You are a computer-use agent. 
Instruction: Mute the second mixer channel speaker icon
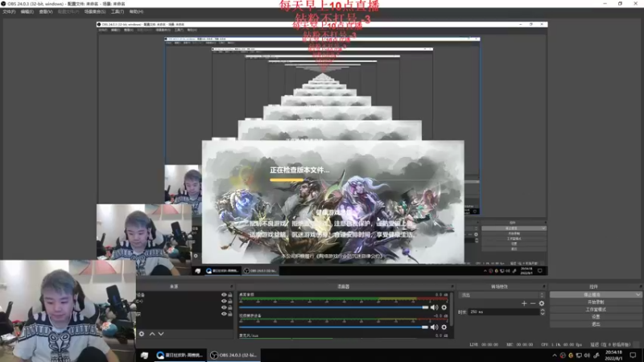click(x=434, y=327)
